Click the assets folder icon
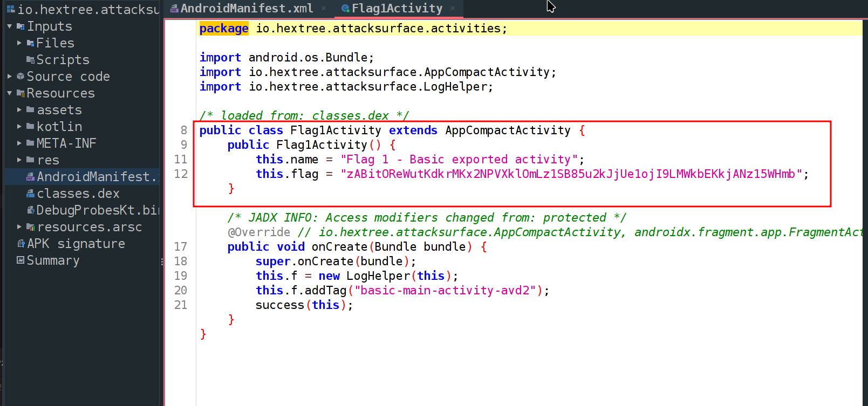The width and height of the screenshot is (868, 406). click(x=30, y=110)
